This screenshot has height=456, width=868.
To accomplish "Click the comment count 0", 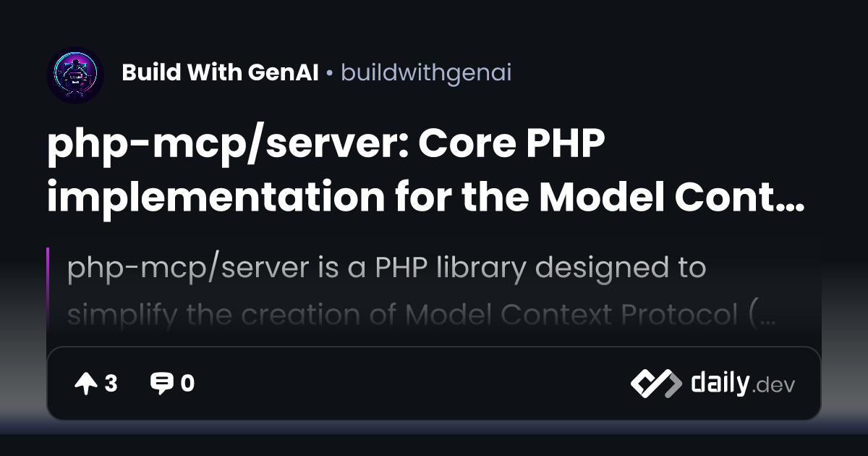I will click(187, 384).
